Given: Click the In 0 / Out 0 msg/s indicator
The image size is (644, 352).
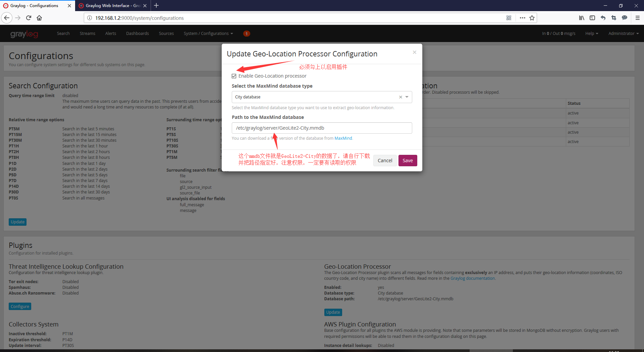Looking at the screenshot, I should click(x=558, y=34).
